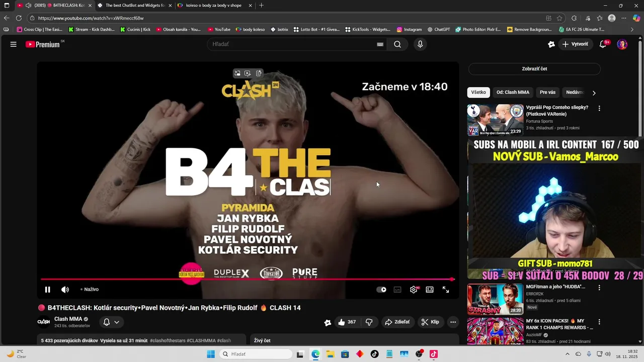Open options for MY 6x ICON PACKS video
Screen dimensions: 644x362
pyautogui.click(x=599, y=321)
